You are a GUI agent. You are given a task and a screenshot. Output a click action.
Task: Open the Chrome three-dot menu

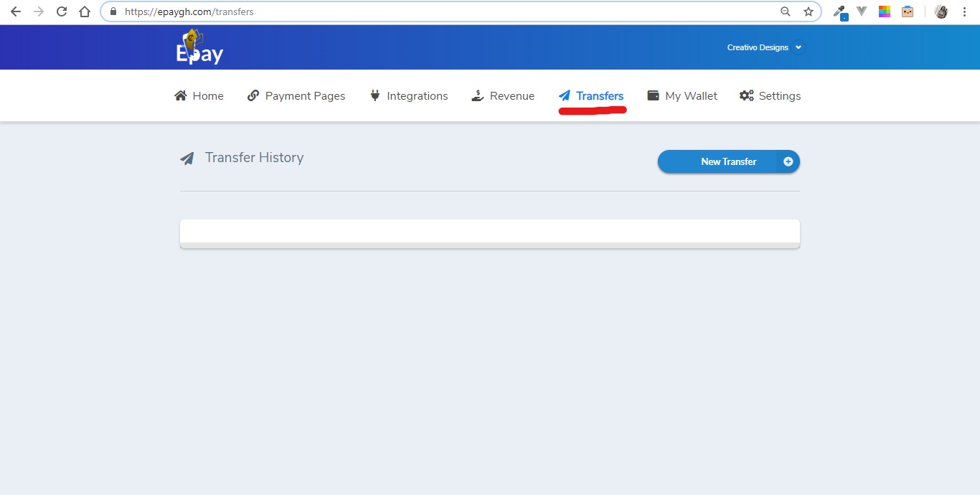[x=965, y=11]
